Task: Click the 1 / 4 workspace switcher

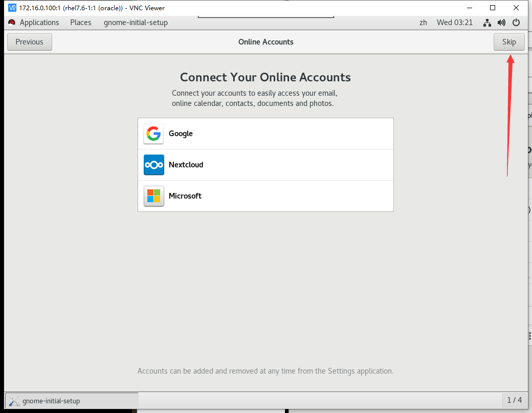Action: pyautogui.click(x=515, y=400)
